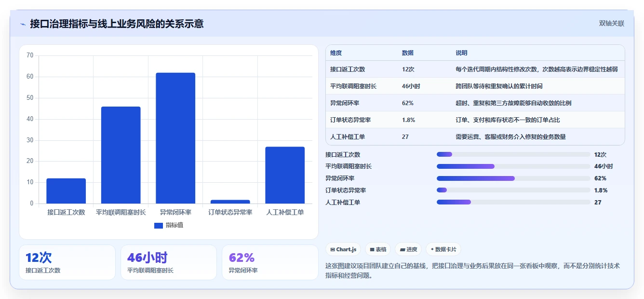Image resolution: width=644 pixels, height=299 pixels.
Task: Click the 平均联调阻塞时长 x-axis label
Action: [x=121, y=212]
